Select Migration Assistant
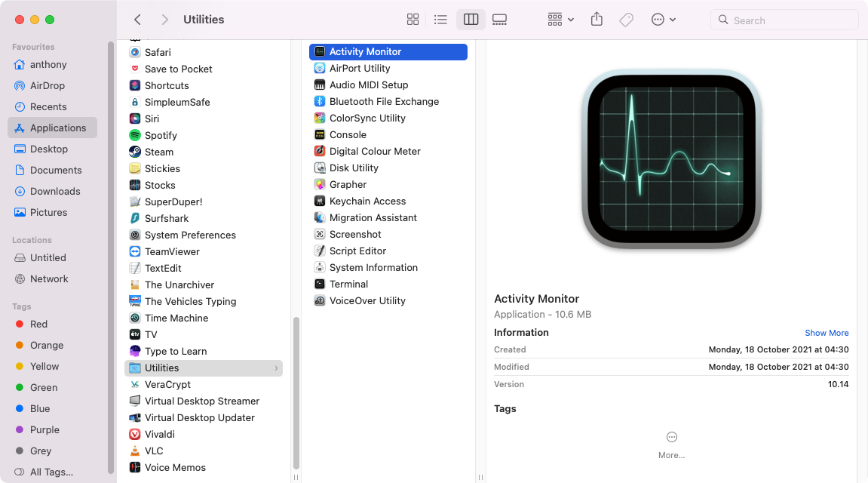Screen dimensions: 868x483 [x=388, y=217]
